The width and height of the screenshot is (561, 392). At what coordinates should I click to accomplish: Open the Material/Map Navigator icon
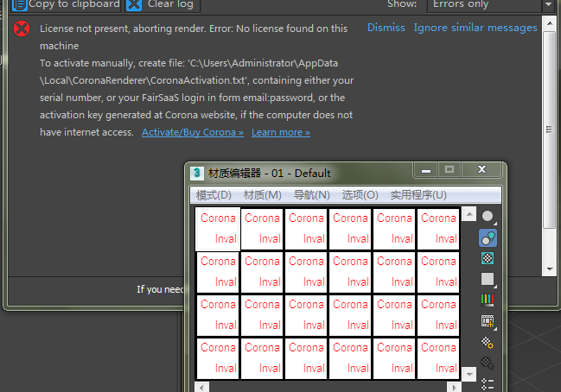488,383
